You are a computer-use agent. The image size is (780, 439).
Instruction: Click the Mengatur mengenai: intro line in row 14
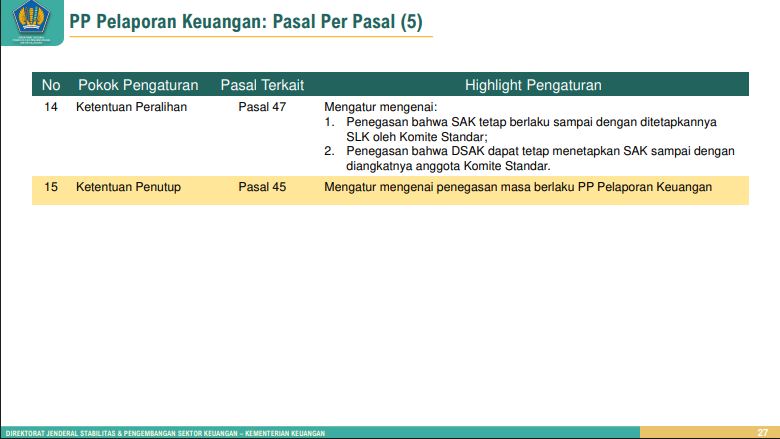click(x=381, y=107)
